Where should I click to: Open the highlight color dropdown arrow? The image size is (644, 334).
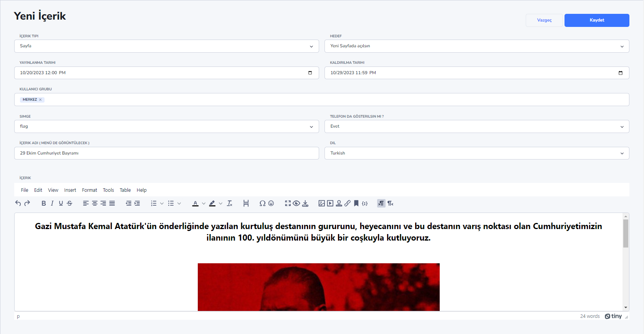pos(220,203)
